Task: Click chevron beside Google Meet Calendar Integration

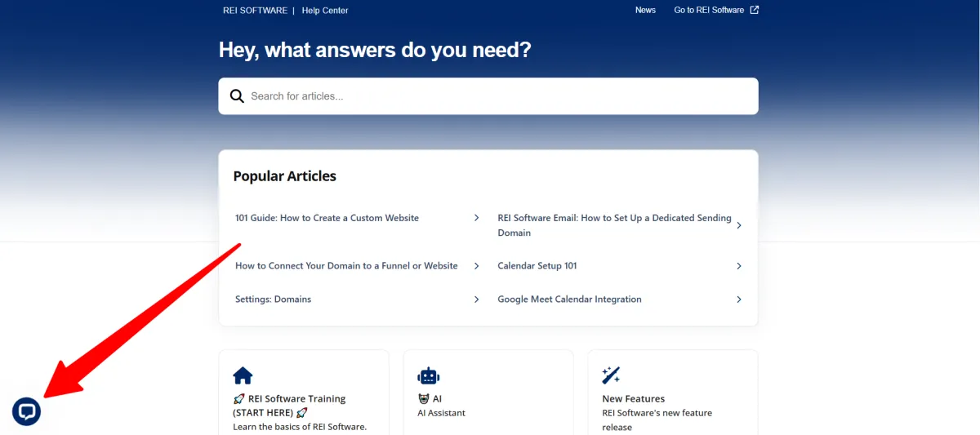Action: [x=738, y=300]
